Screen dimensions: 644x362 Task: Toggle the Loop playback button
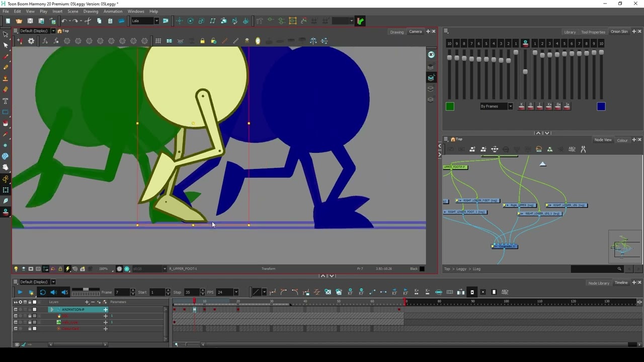[42, 292]
